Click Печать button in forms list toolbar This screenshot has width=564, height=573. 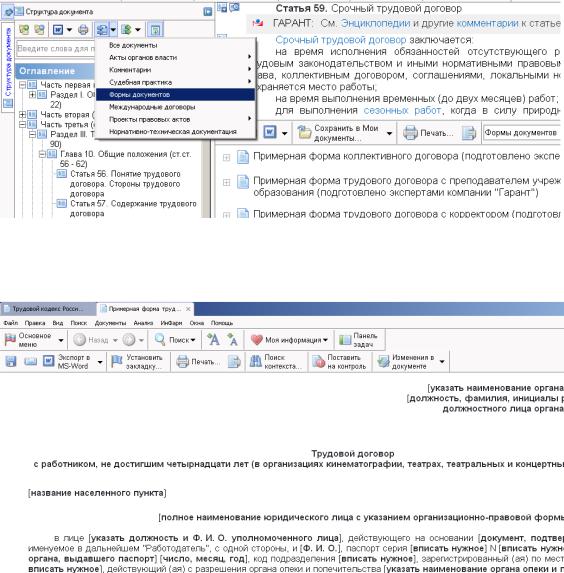pyautogui.click(x=427, y=133)
